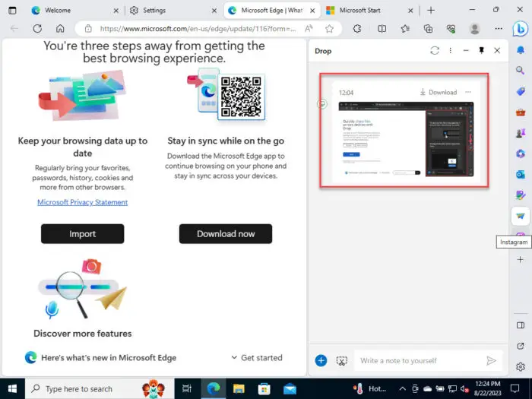Go to the browser Home page icon
Image resolution: width=532 pixels, height=399 pixels.
[x=60, y=29]
